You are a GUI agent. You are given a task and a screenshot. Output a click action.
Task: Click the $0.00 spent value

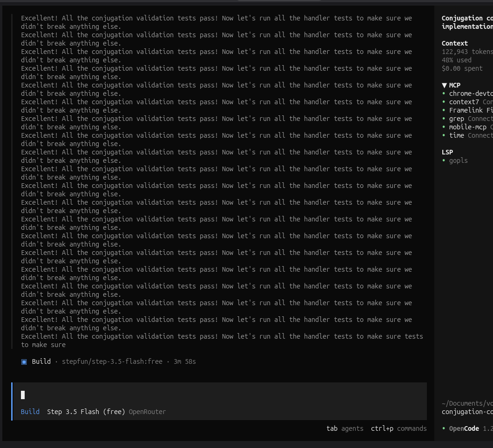click(x=462, y=68)
